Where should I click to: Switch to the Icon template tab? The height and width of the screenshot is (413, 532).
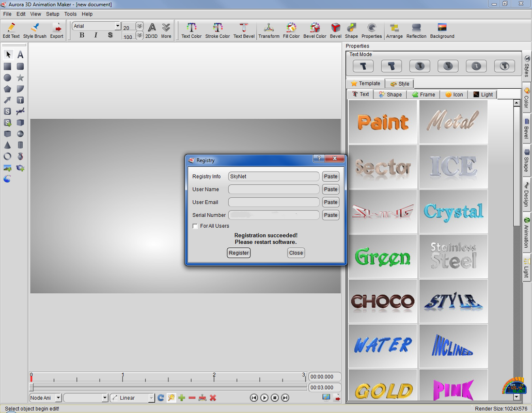pos(454,94)
